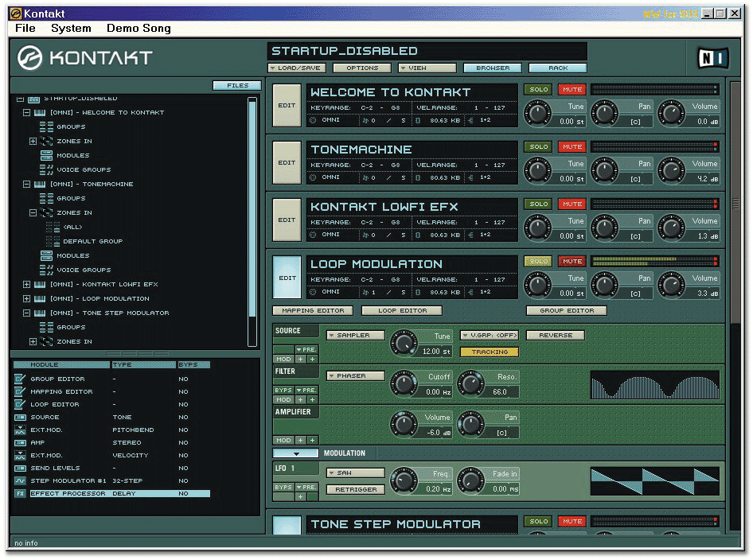This screenshot has width=753, height=560.
Task: Solo the Loop Modulation instrument
Action: tap(538, 262)
